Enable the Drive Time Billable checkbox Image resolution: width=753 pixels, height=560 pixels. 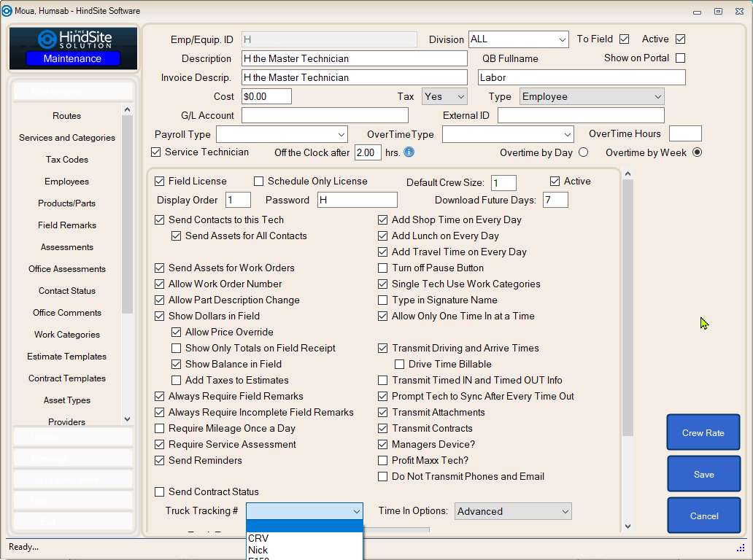coord(399,365)
